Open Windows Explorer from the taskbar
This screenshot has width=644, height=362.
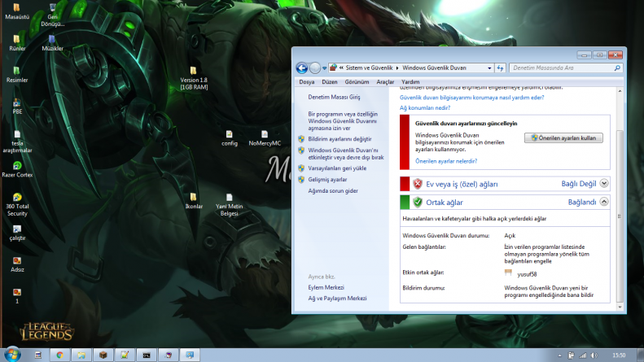pyautogui.click(x=81, y=355)
